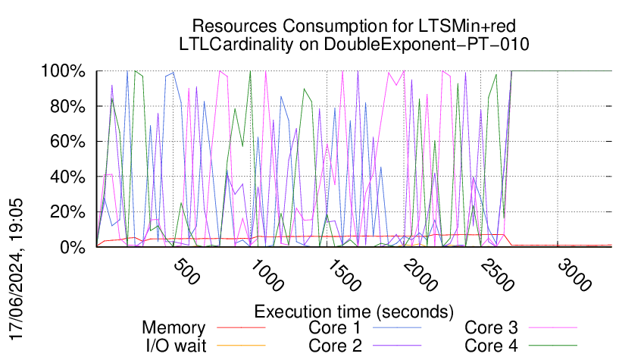Click the 0% y-axis label
The width and height of the screenshot is (644, 360).
point(72,247)
